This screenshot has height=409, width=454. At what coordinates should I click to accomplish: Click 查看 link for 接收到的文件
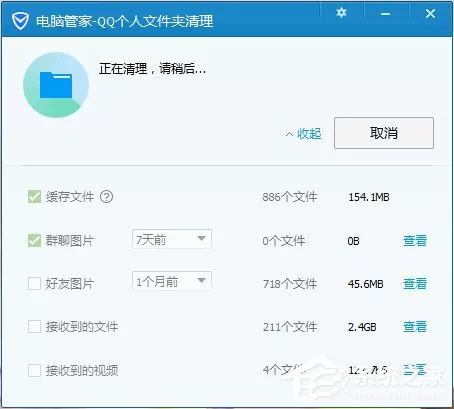coord(415,327)
